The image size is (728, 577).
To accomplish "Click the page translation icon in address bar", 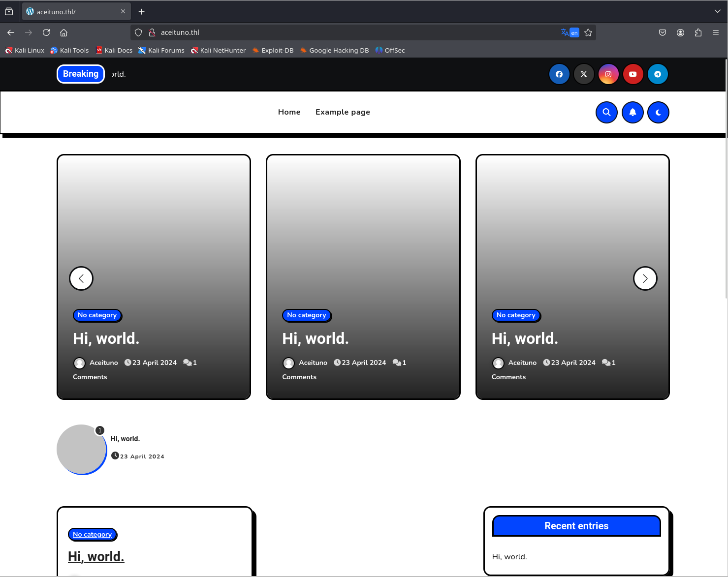I will pos(570,32).
